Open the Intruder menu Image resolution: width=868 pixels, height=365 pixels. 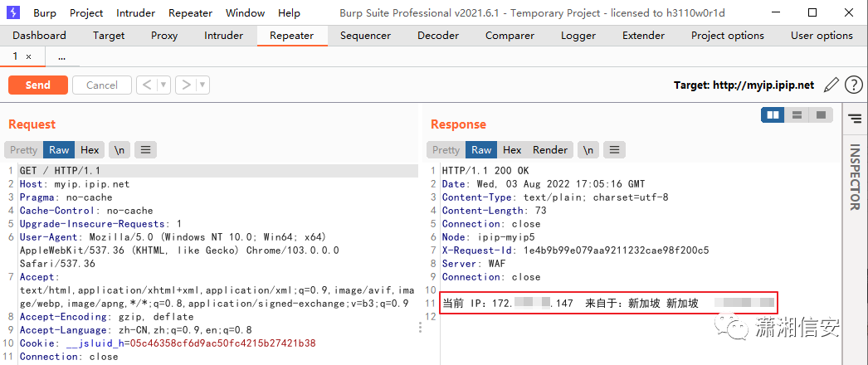click(x=135, y=12)
